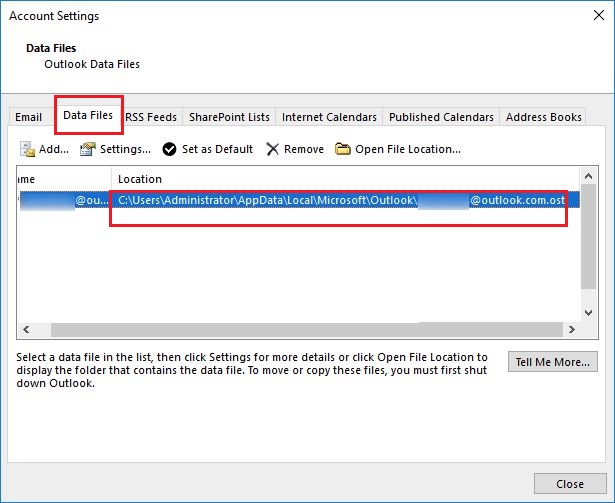The image size is (615, 503).
Task: Go to the SharePoint Lists tab
Action: tap(229, 117)
